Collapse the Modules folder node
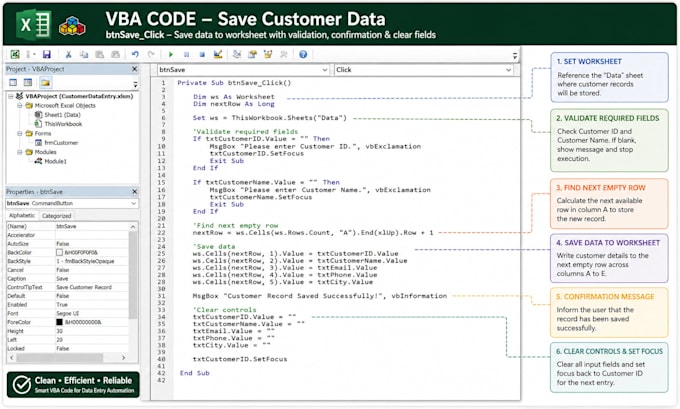Image resolution: width=680 pixels, height=409 pixels. 20,152
